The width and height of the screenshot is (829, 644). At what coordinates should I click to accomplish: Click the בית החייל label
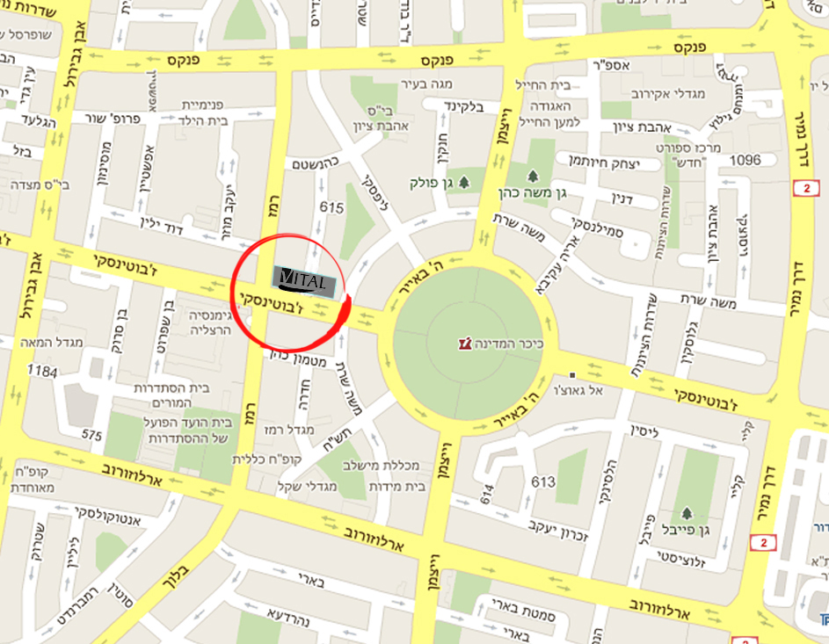543,84
